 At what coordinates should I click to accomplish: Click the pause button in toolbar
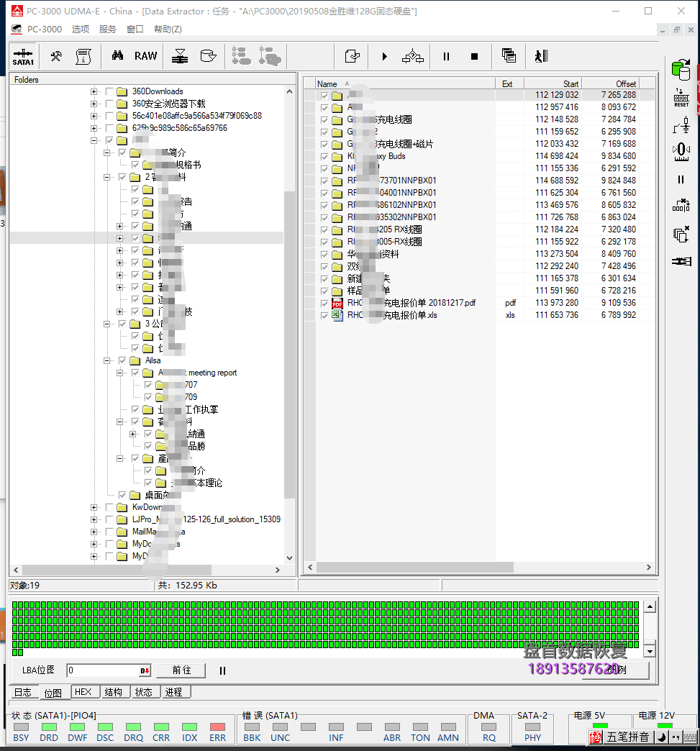tap(446, 57)
